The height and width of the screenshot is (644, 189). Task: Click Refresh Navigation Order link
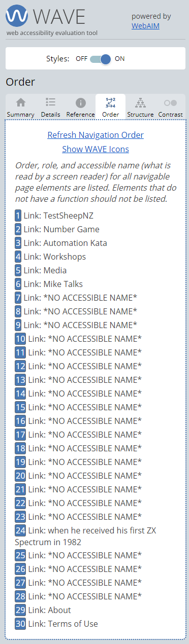[96, 135]
